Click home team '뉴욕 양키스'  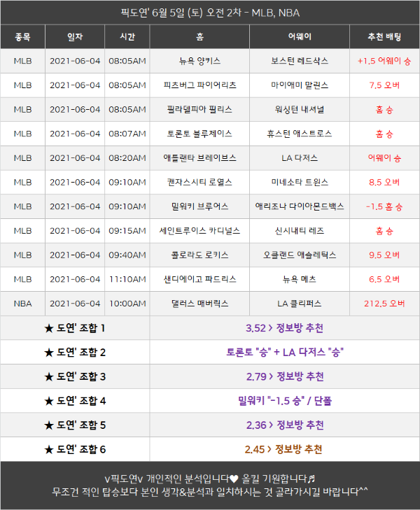point(199,61)
